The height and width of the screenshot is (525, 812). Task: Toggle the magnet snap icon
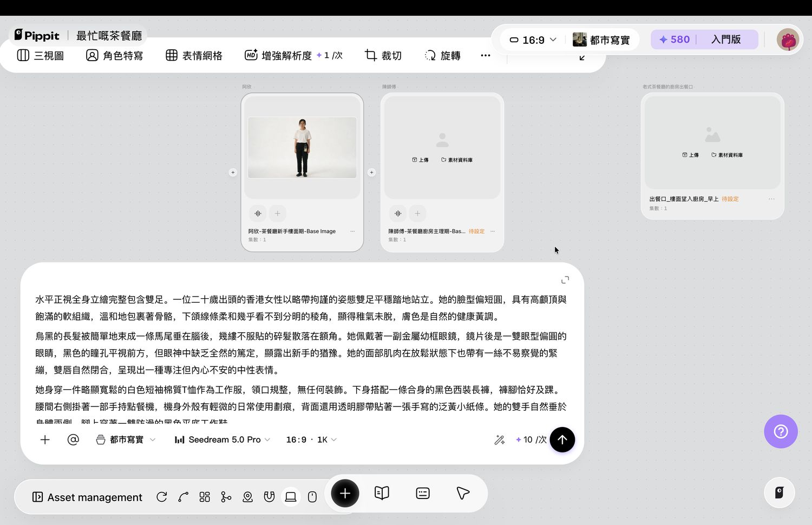[269, 497]
